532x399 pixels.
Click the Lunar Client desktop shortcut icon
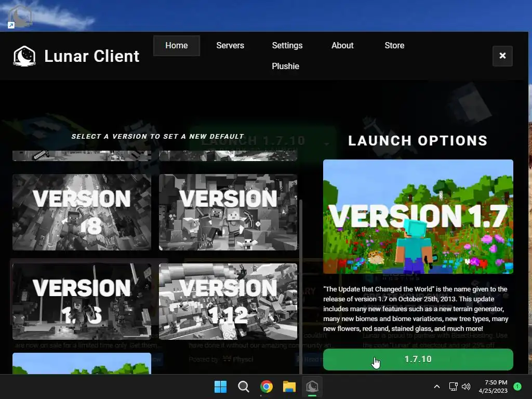click(20, 16)
